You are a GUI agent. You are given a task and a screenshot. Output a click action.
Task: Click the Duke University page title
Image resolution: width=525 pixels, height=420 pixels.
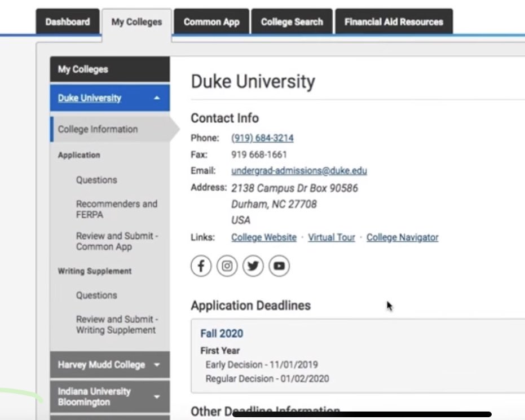tap(253, 82)
